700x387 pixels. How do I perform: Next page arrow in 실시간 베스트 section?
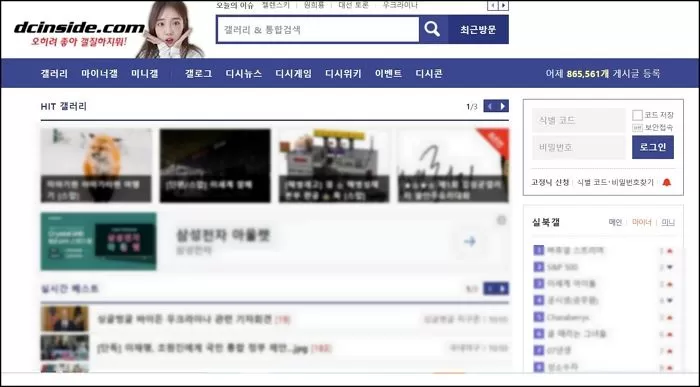[503, 289]
